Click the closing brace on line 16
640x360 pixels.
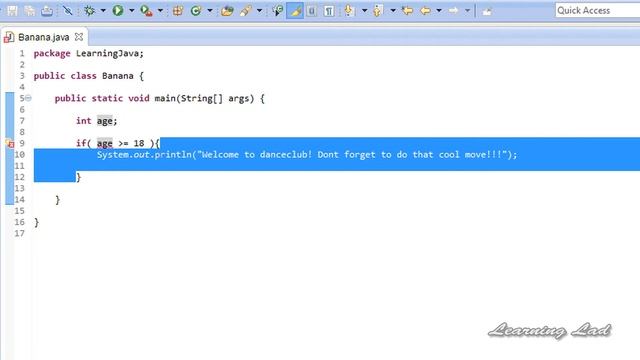(x=37, y=222)
